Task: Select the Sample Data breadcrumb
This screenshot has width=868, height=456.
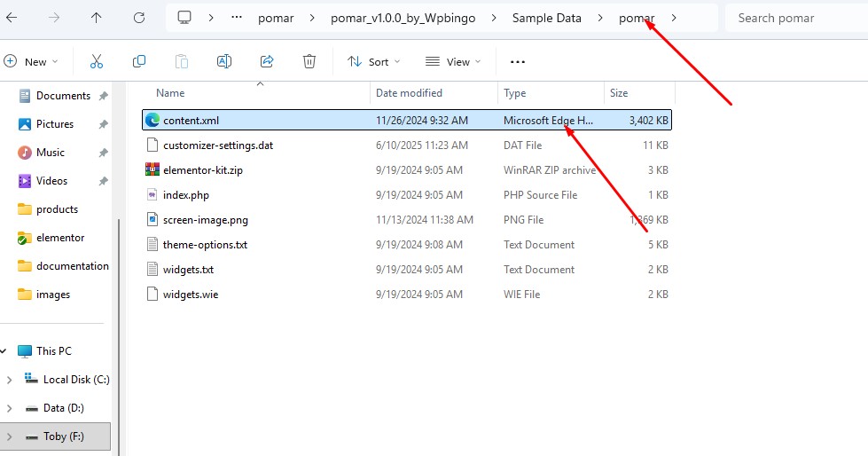Action: (x=547, y=18)
